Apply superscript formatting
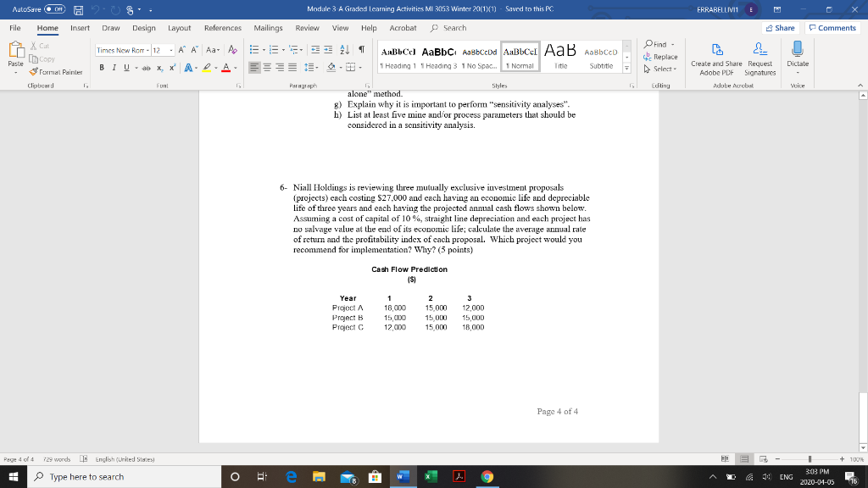The image size is (868, 488). tap(172, 68)
